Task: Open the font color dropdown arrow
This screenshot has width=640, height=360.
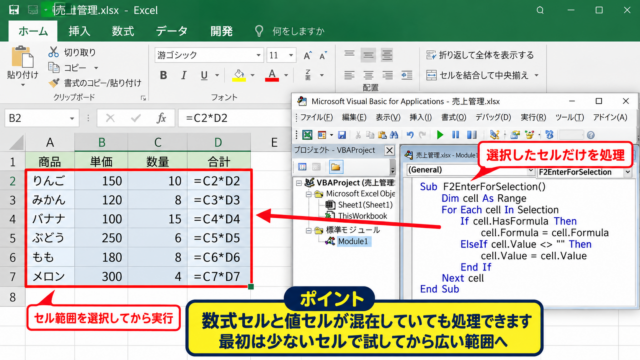Action: click(286, 75)
